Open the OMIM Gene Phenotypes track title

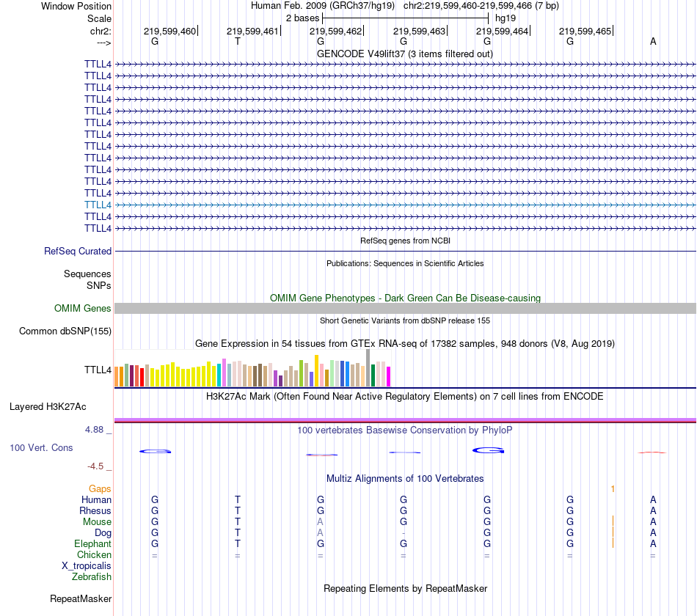click(405, 298)
